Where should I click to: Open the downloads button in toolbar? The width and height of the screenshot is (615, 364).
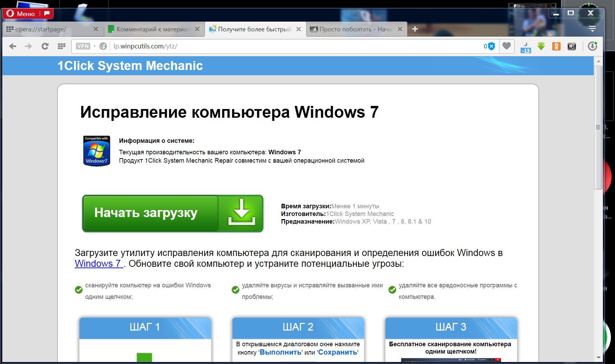(592, 46)
